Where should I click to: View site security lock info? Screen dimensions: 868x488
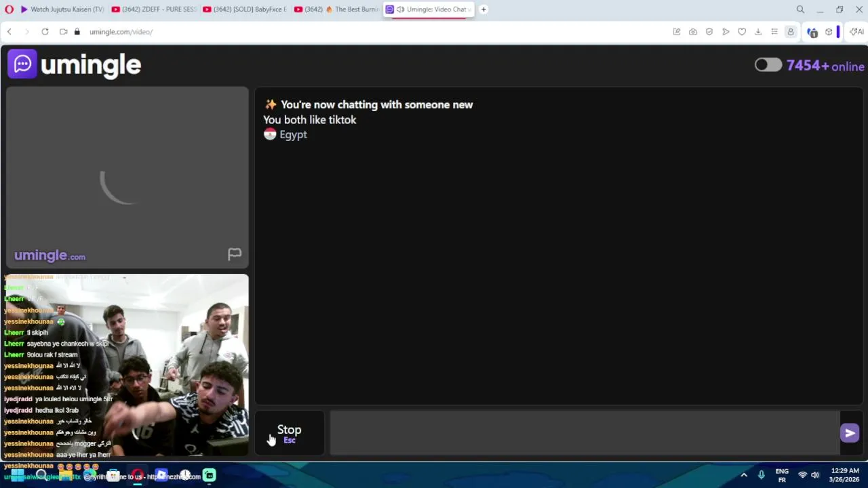77,32
